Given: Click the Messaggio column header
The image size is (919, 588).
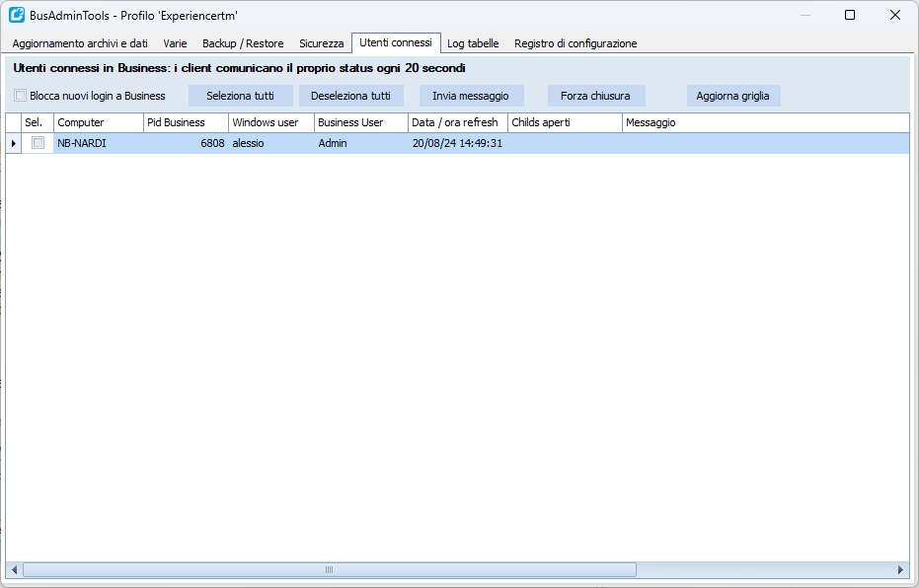Looking at the screenshot, I should pos(765,122).
